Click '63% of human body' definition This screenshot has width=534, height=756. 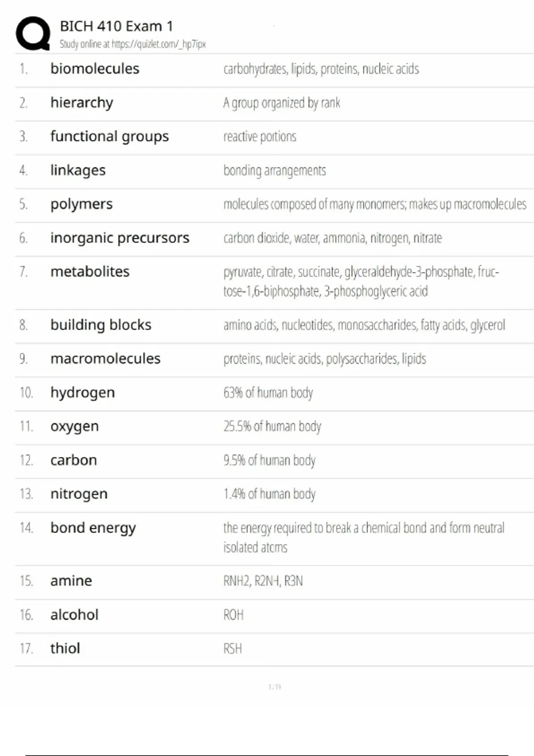[268, 393]
